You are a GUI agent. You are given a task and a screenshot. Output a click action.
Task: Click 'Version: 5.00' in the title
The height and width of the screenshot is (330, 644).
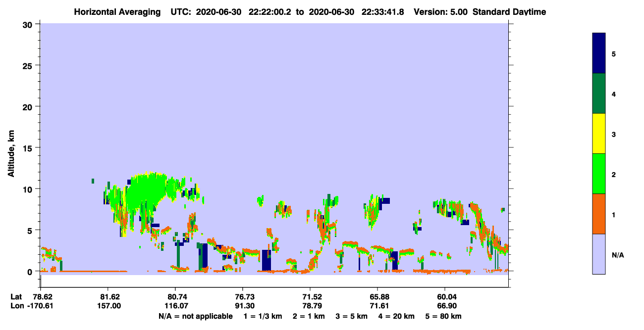pyautogui.click(x=441, y=12)
